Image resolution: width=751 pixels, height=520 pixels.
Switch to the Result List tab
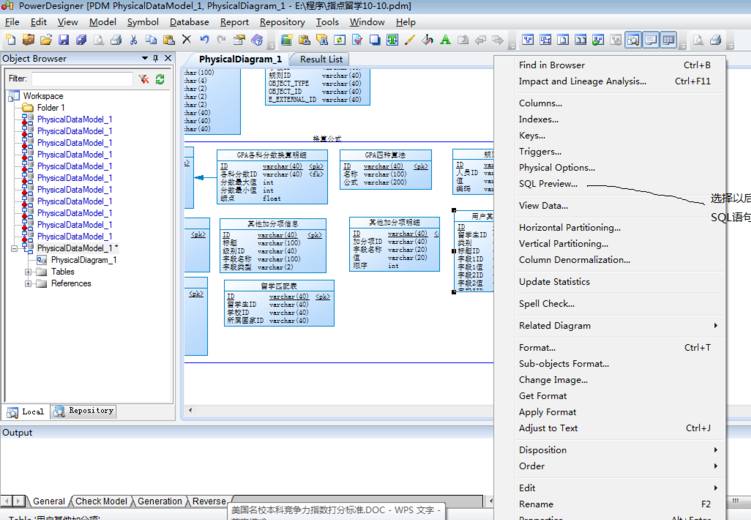(x=321, y=59)
